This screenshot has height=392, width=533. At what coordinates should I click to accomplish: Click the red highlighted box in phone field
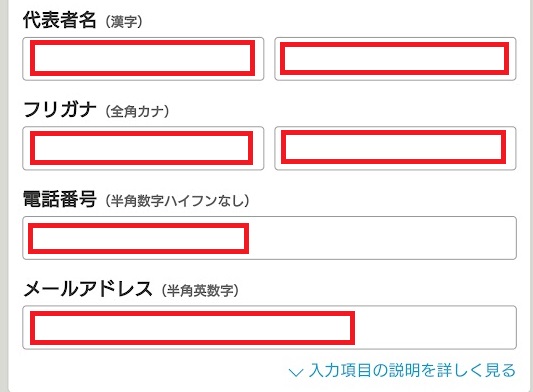pyautogui.click(x=138, y=238)
